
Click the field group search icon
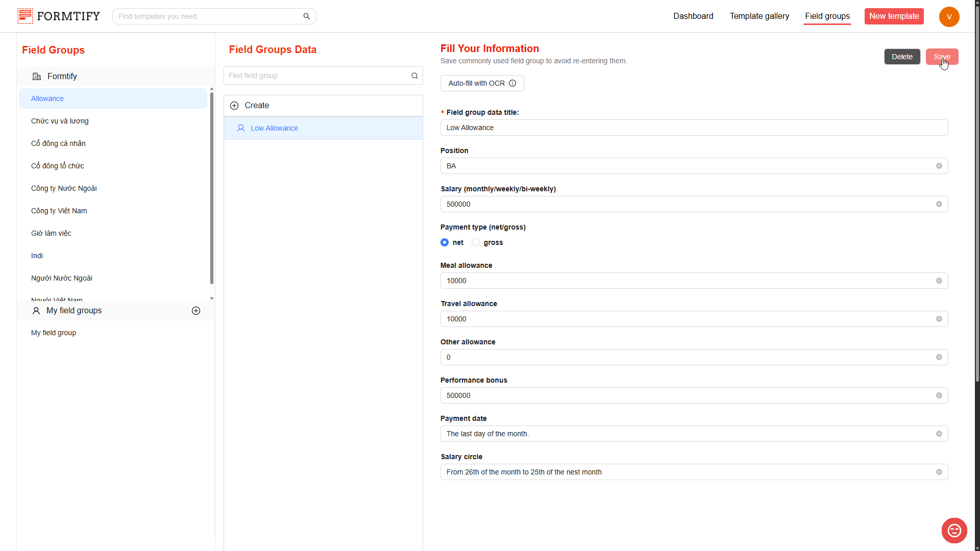click(x=414, y=76)
